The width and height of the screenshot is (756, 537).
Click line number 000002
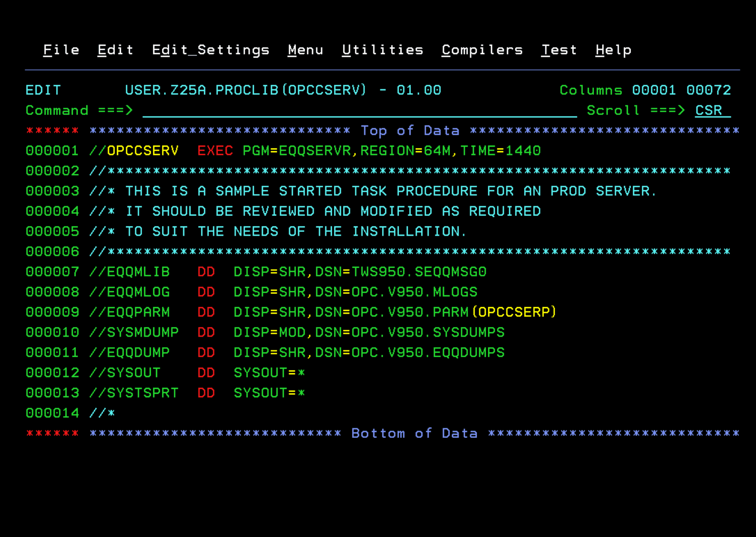[x=52, y=171]
